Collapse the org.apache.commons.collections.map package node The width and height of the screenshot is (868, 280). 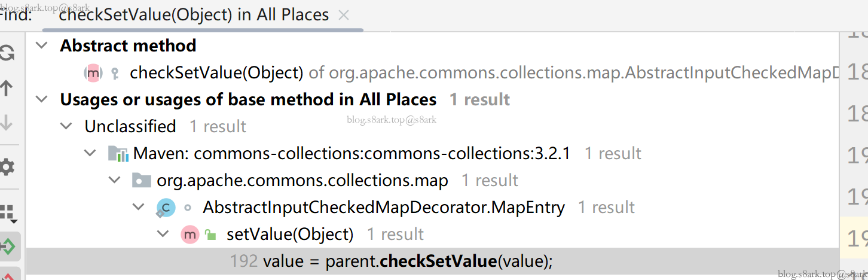[x=115, y=180]
